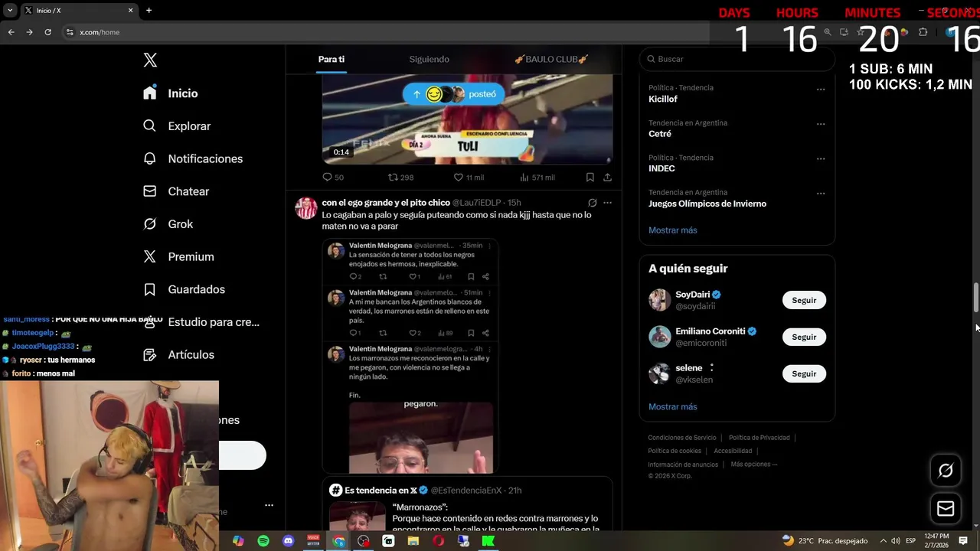Image resolution: width=980 pixels, height=551 pixels.
Task: Open Notificaciones bell icon
Action: pos(150,158)
